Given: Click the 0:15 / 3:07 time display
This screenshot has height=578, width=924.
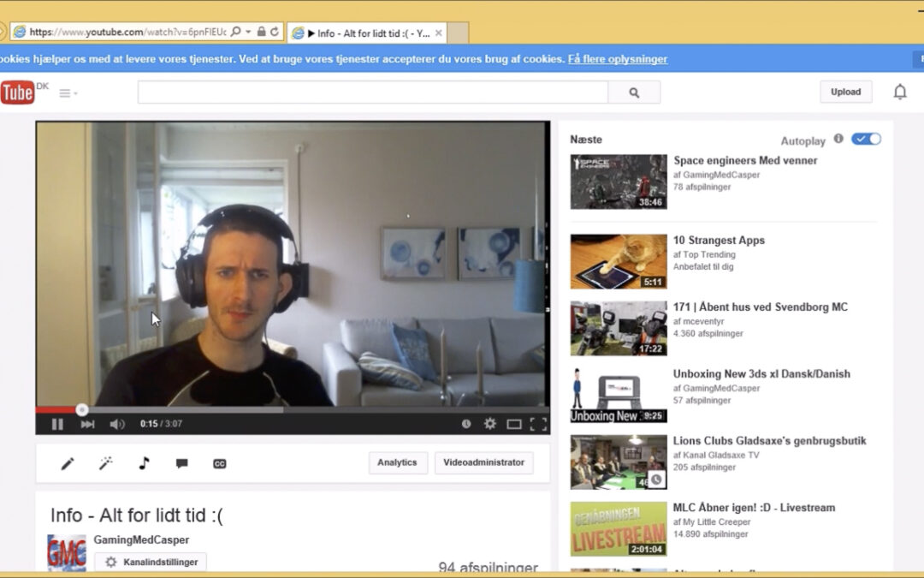Looking at the screenshot, I should pos(161,424).
